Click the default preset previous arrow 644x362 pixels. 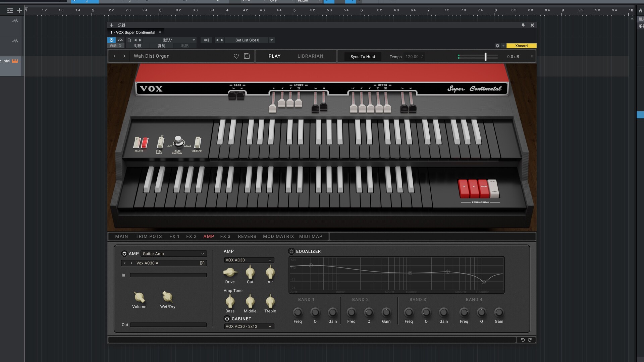point(136,40)
